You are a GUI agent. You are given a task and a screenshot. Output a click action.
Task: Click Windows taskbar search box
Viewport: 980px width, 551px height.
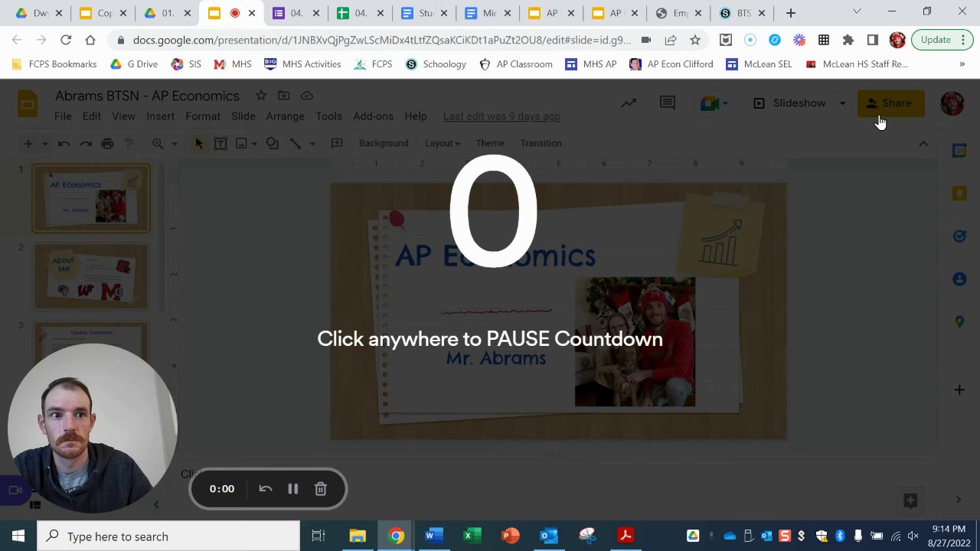point(168,536)
